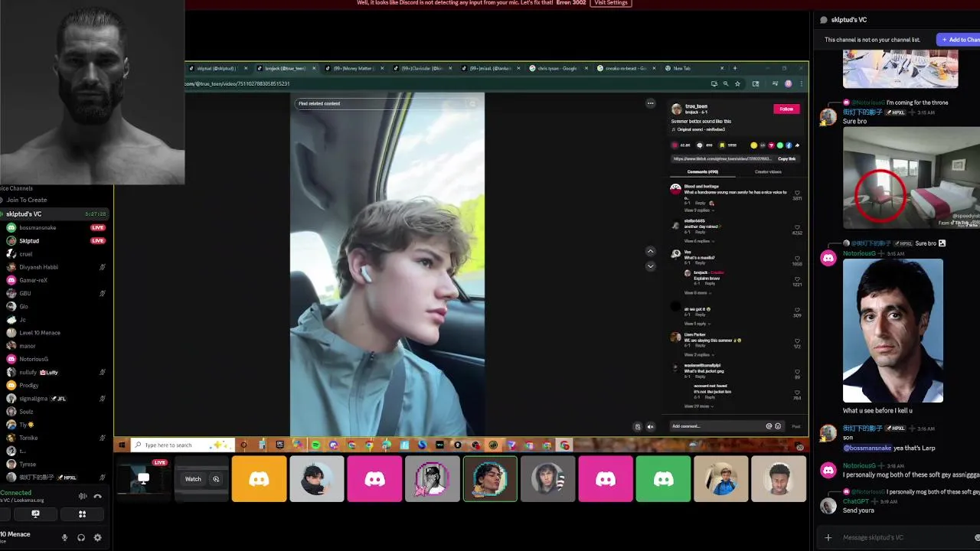The height and width of the screenshot is (551, 980).
Task: Click the Visit Settings button in the top banner
Action: click(611, 3)
